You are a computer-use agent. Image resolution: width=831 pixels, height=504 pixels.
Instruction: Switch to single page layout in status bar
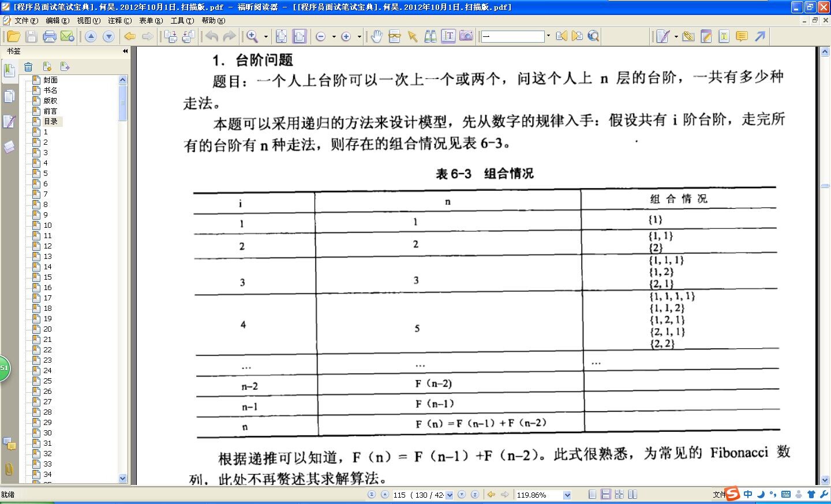[x=593, y=494]
